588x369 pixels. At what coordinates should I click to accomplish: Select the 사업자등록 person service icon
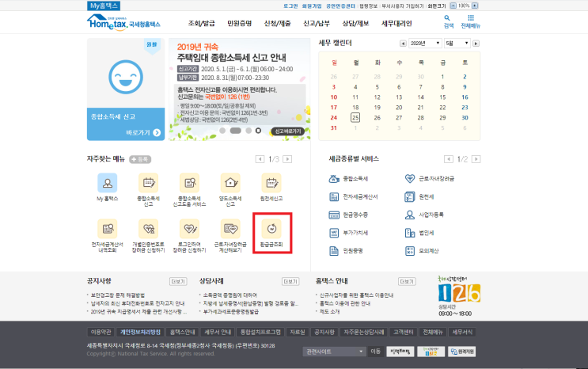click(410, 215)
